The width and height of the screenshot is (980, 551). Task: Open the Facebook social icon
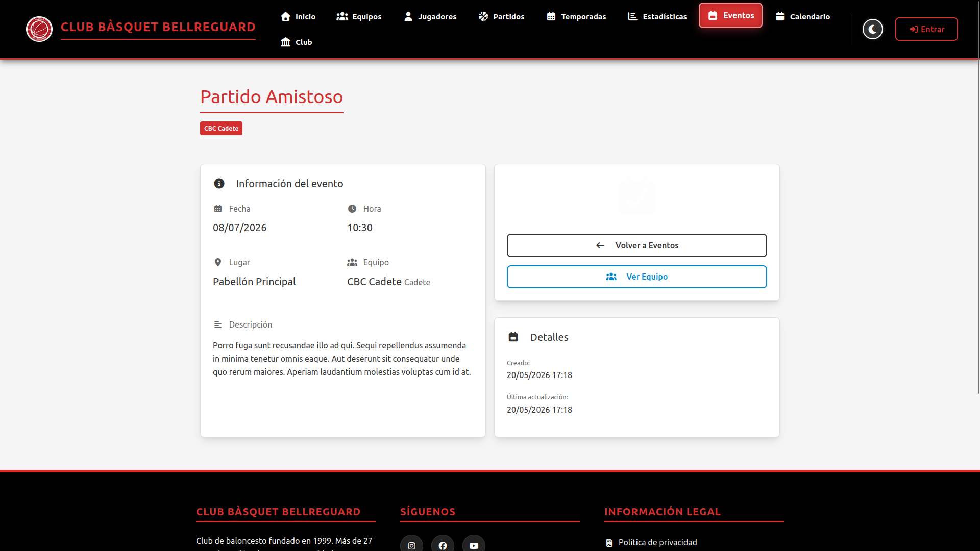coord(443,545)
